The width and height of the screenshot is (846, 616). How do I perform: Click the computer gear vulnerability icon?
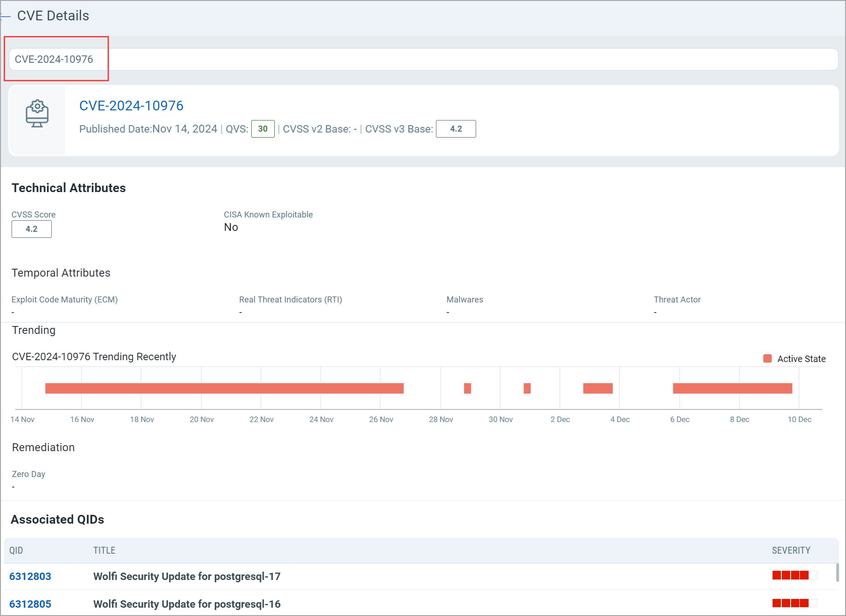point(37,114)
